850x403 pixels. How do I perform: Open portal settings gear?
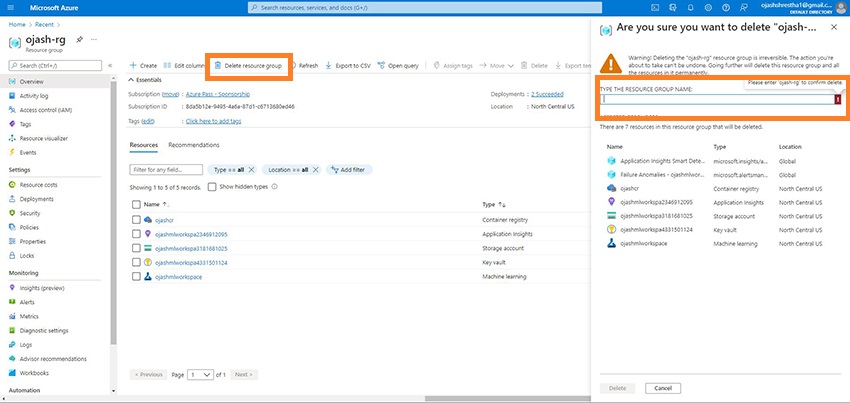[x=708, y=8]
